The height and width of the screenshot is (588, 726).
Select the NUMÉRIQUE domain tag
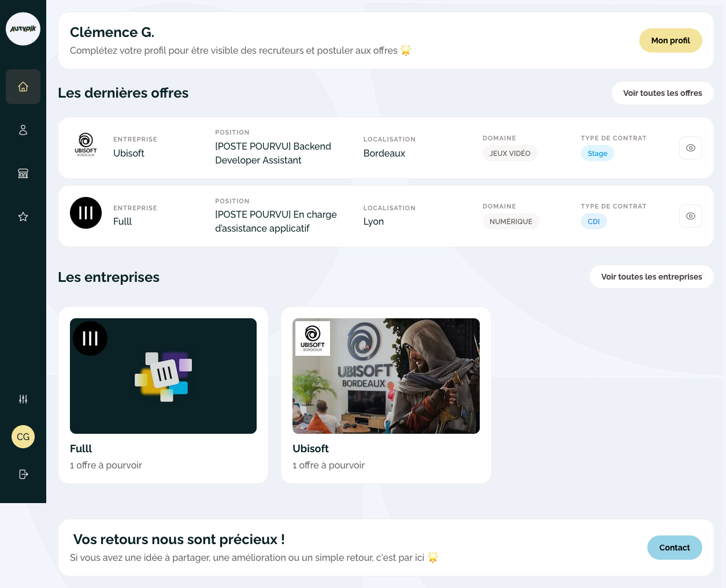(x=511, y=221)
